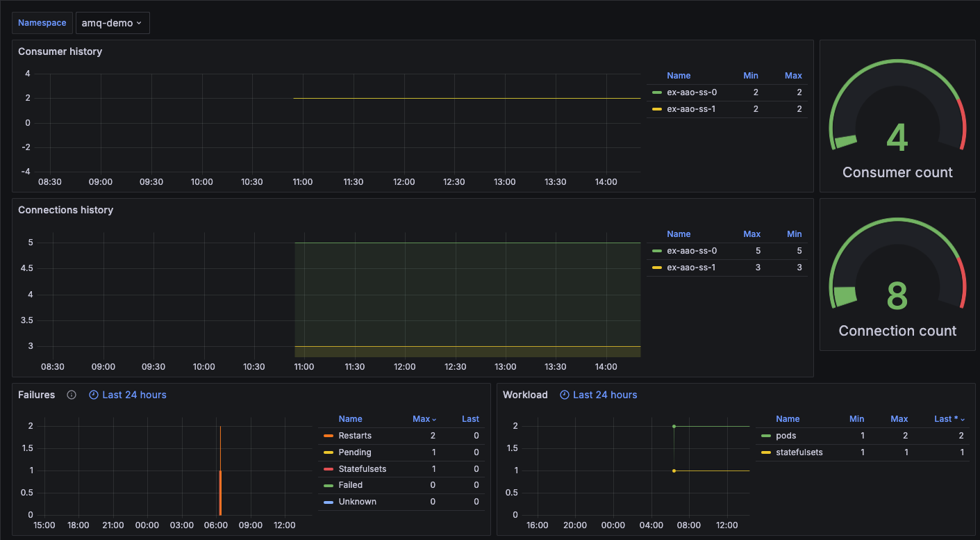
Task: Click the Workload Last 24 hours link
Action: click(x=605, y=395)
